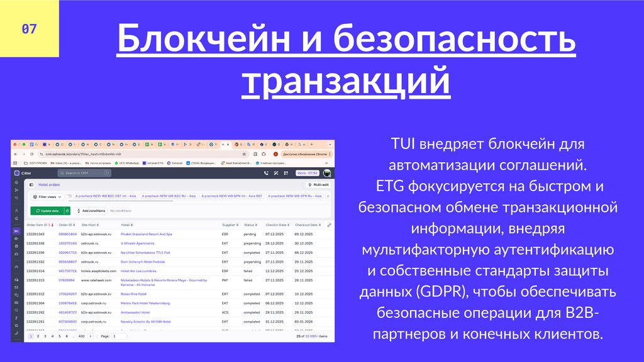644x362 pixels.
Task: Click the browser address bar
Action: pos(144,155)
